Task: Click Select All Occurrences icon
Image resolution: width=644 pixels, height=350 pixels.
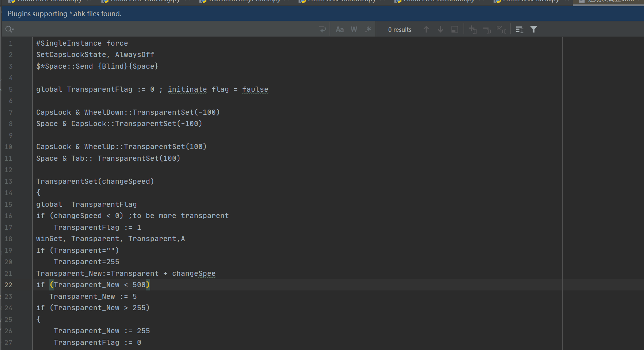Action: pyautogui.click(x=502, y=29)
